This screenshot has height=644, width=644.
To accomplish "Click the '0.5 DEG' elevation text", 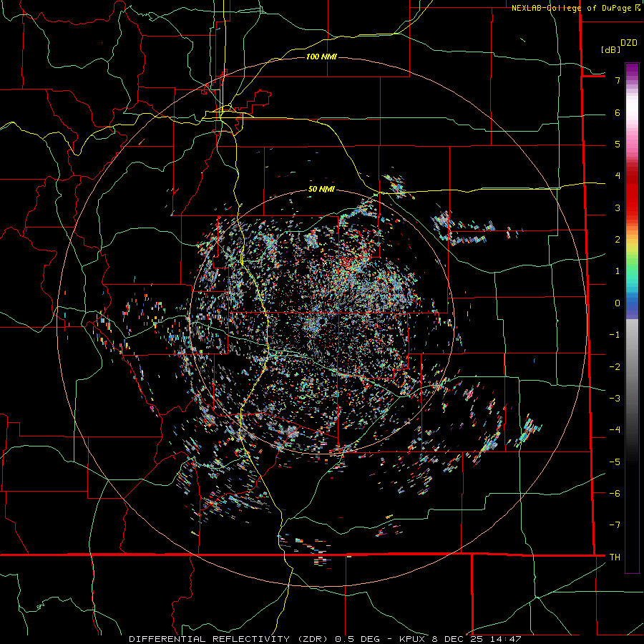I will pyautogui.click(x=356, y=639).
